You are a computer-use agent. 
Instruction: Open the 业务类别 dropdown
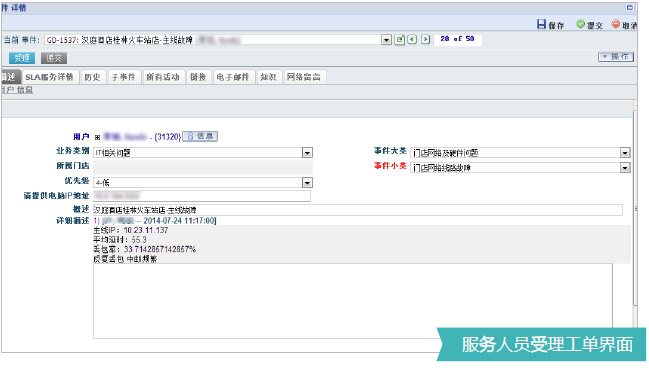(x=307, y=153)
